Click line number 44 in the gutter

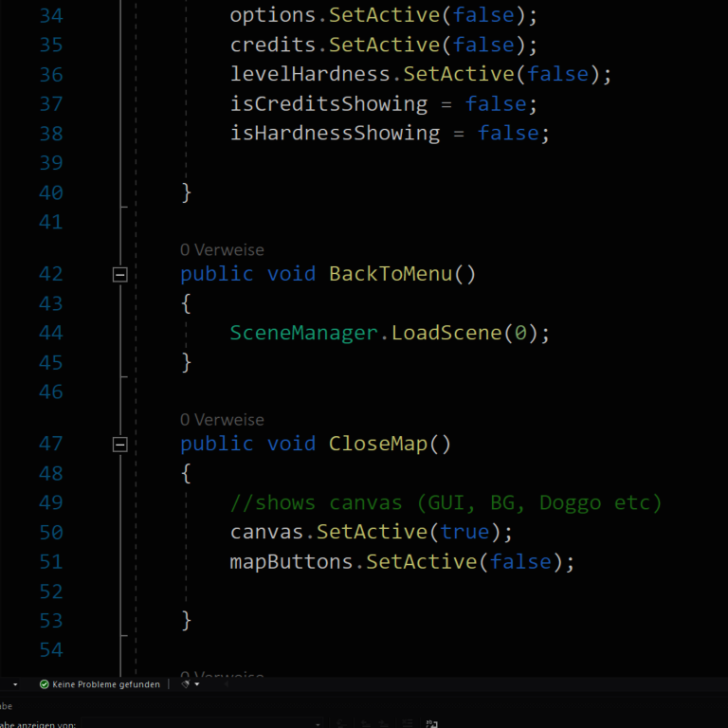coord(51,333)
